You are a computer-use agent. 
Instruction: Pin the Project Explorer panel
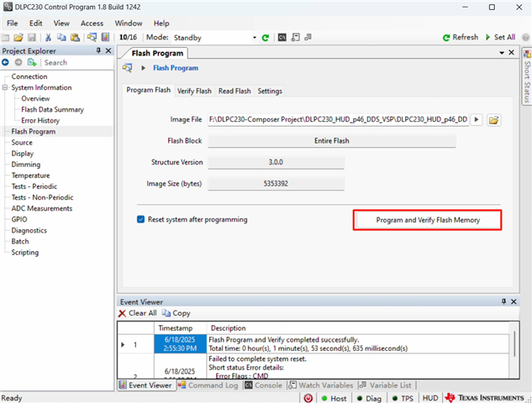[98, 50]
